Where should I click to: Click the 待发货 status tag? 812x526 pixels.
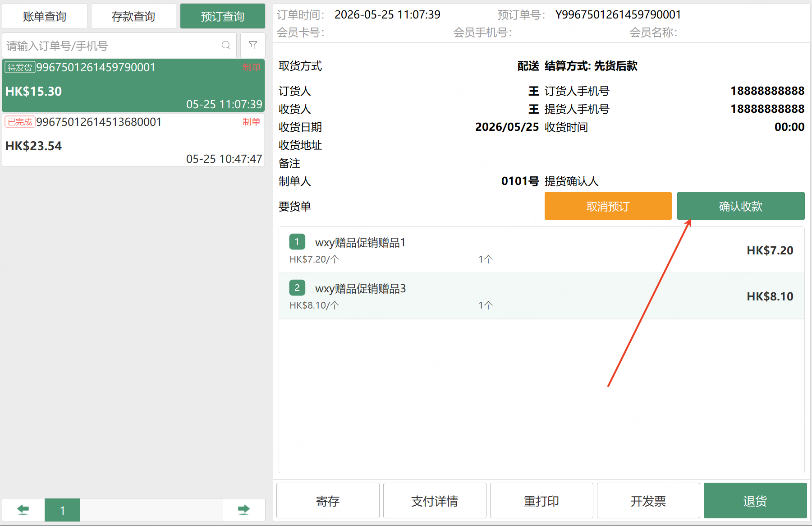point(20,67)
